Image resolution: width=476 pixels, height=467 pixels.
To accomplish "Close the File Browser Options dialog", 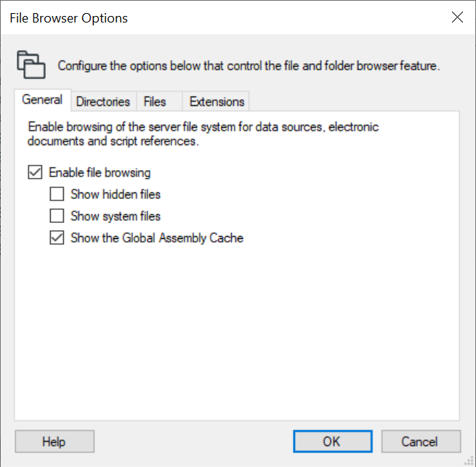I will pyautogui.click(x=457, y=18).
